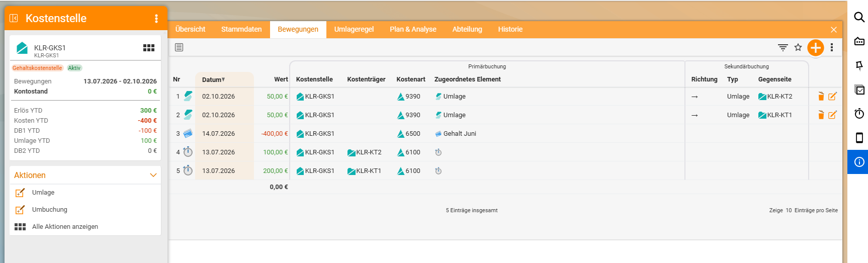Viewport: 868px width, 263px height.
Task: Click the pin icon in the right sidebar
Action: coord(859,65)
